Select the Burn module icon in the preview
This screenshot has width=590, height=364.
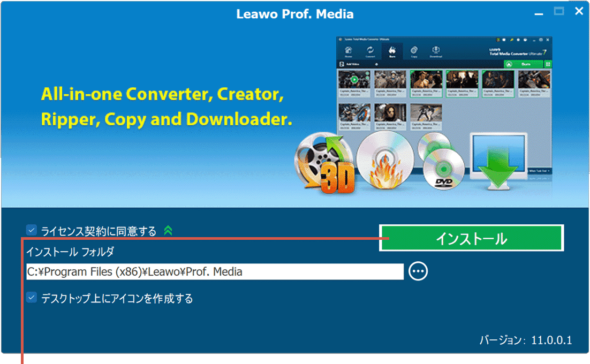click(x=391, y=50)
